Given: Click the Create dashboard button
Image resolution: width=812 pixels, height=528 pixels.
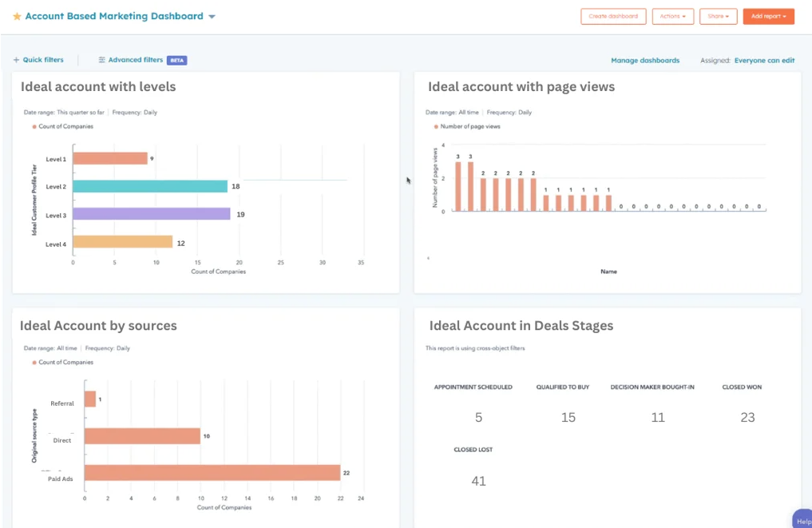Looking at the screenshot, I should [x=613, y=16].
